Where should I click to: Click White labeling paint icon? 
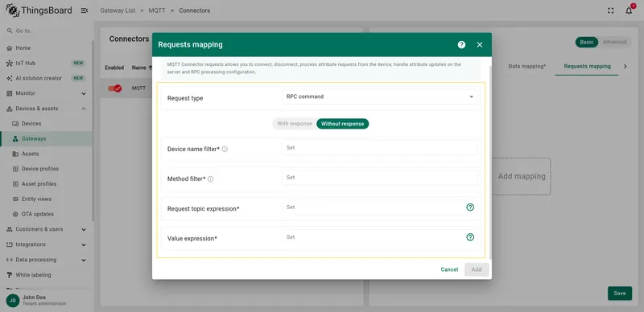[x=10, y=275]
